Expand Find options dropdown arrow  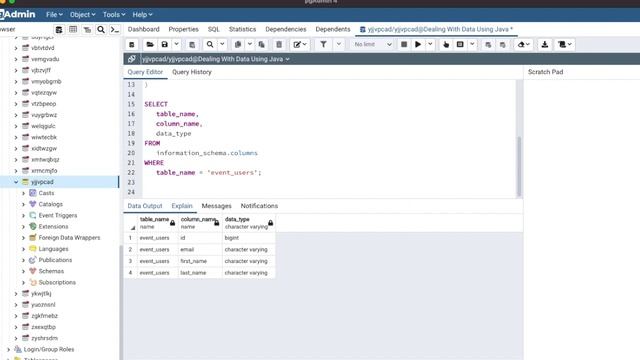point(222,44)
